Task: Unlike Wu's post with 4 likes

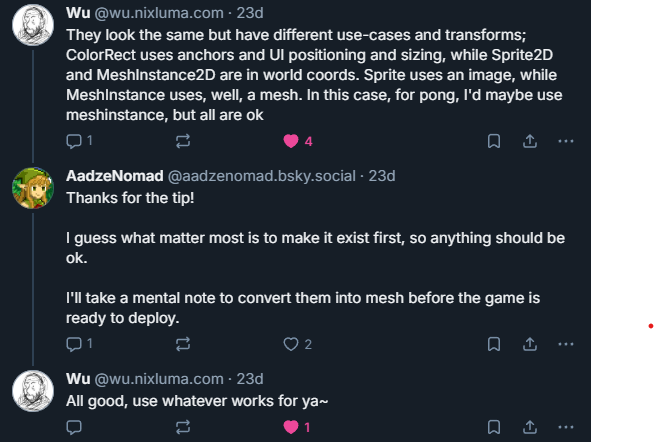Action: pyautogui.click(x=291, y=141)
